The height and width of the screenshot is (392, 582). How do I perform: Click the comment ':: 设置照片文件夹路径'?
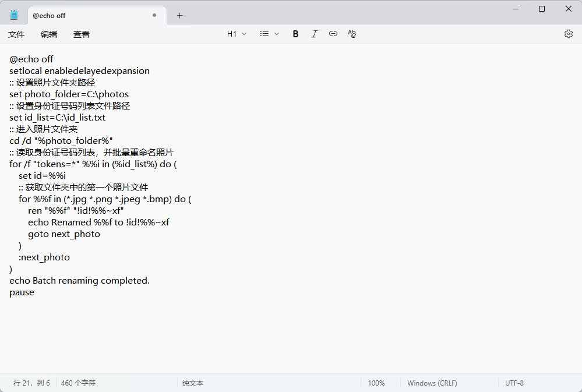click(x=52, y=82)
